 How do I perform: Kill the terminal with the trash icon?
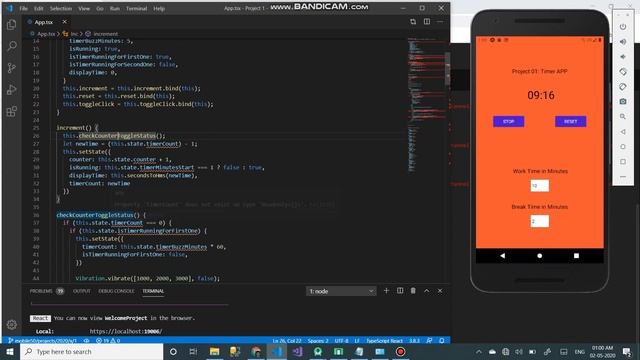pyautogui.click(x=413, y=291)
